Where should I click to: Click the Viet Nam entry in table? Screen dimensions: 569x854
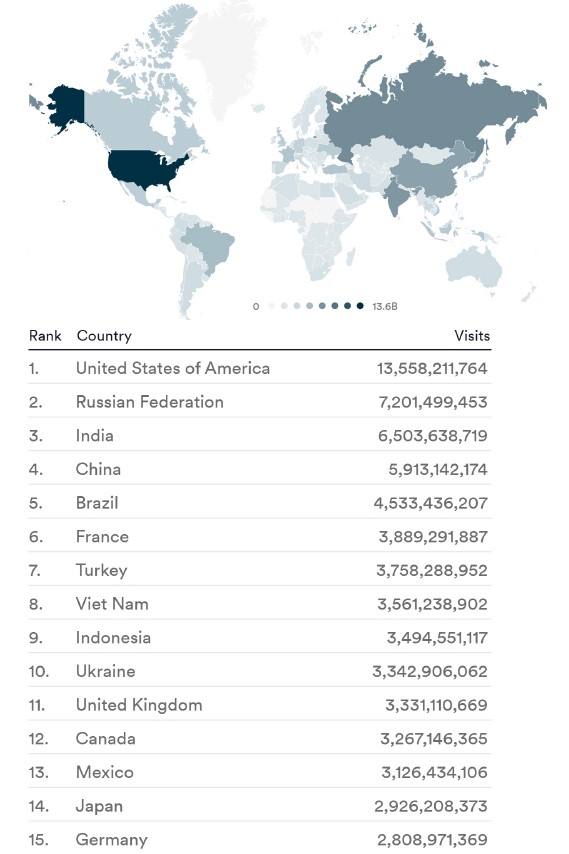click(x=112, y=604)
